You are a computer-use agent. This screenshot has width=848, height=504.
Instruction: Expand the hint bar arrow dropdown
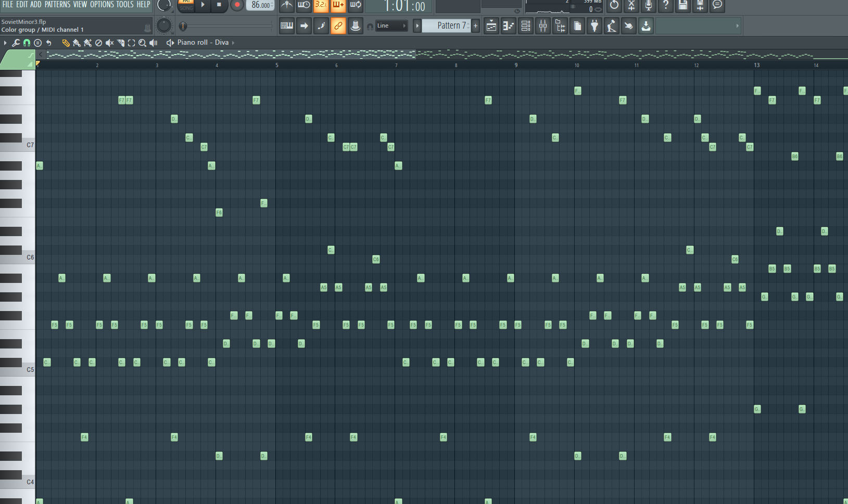[x=737, y=25]
